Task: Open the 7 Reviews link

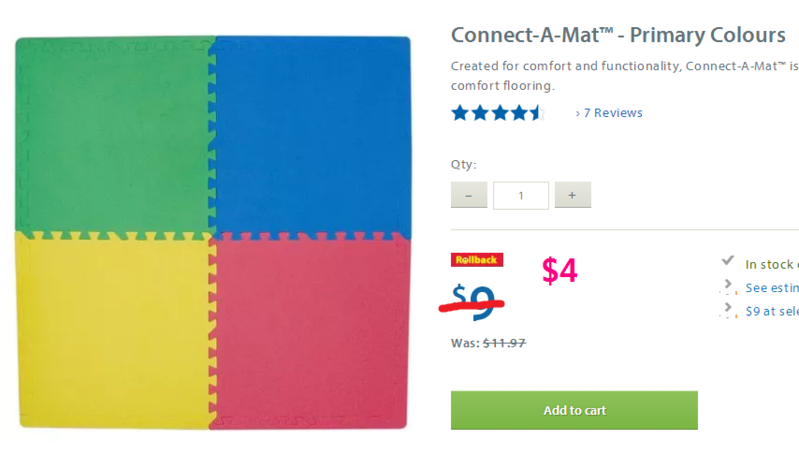Action: 609,113
